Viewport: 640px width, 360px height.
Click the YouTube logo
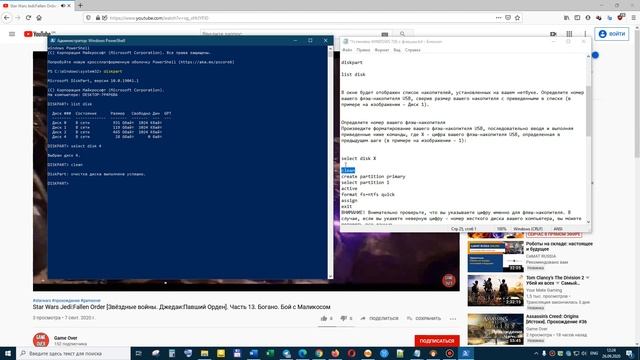[x=39, y=34]
